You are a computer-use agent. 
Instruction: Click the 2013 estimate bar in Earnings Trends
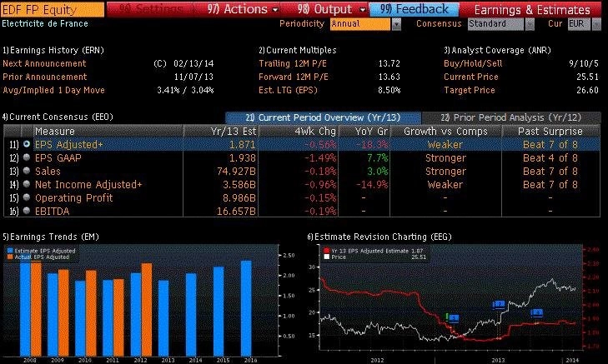point(163,318)
